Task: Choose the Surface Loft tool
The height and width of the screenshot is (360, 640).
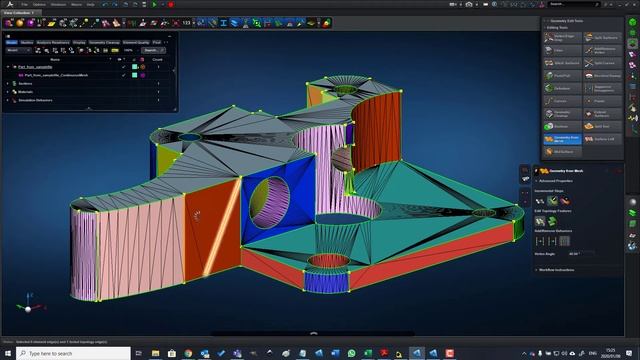Action: 602,139
